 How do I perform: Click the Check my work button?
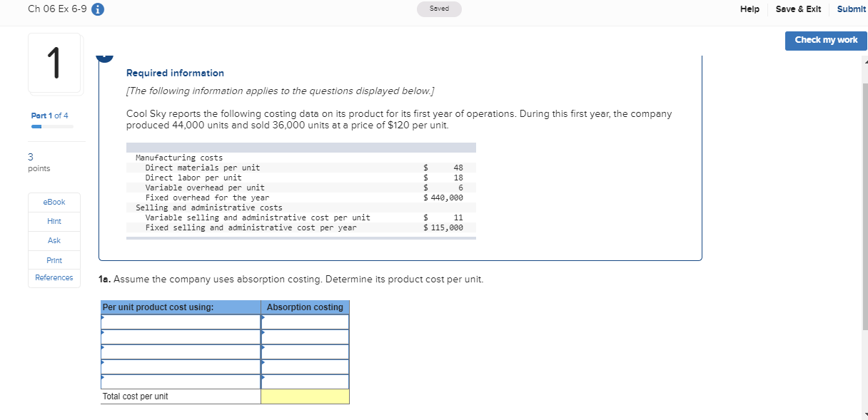coord(825,41)
